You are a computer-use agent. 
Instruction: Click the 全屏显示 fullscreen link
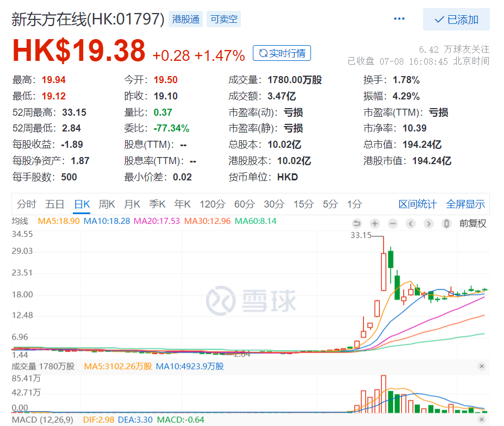465,204
